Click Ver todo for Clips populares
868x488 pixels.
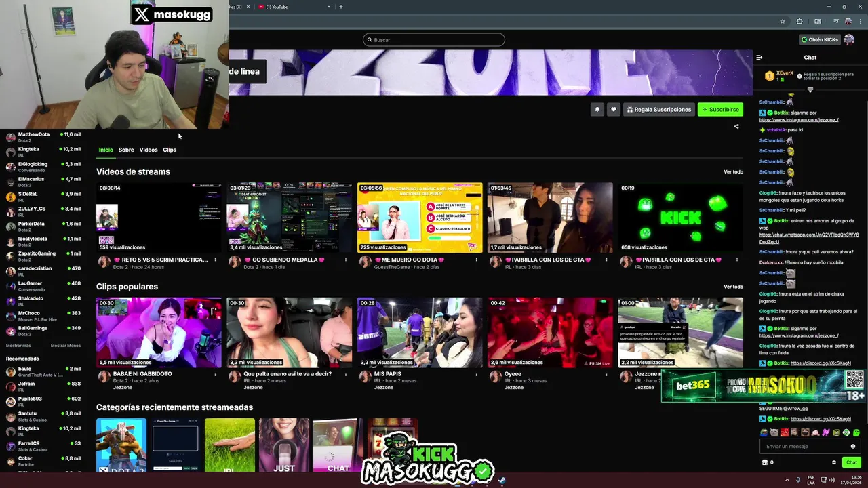tap(733, 287)
